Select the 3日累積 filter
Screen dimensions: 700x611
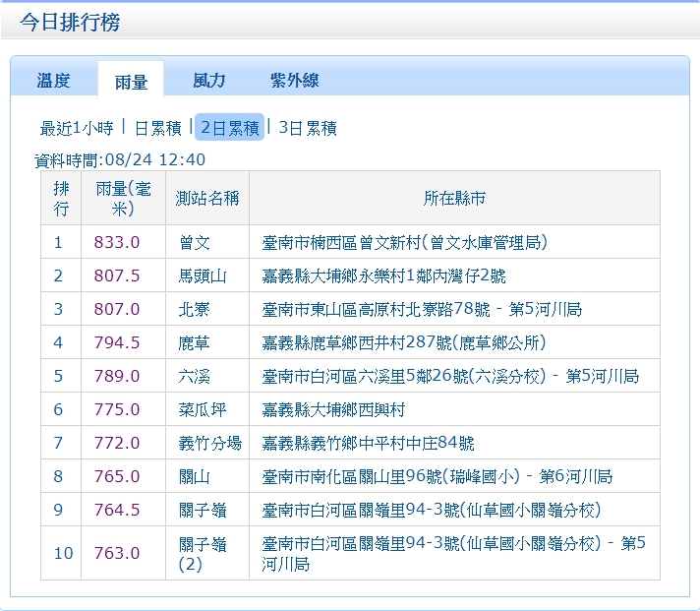(x=308, y=128)
